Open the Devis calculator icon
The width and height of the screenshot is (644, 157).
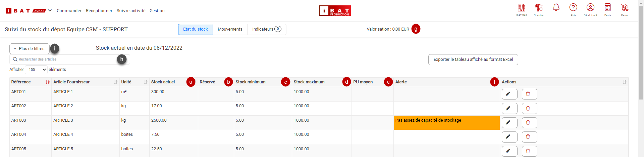pyautogui.click(x=607, y=8)
